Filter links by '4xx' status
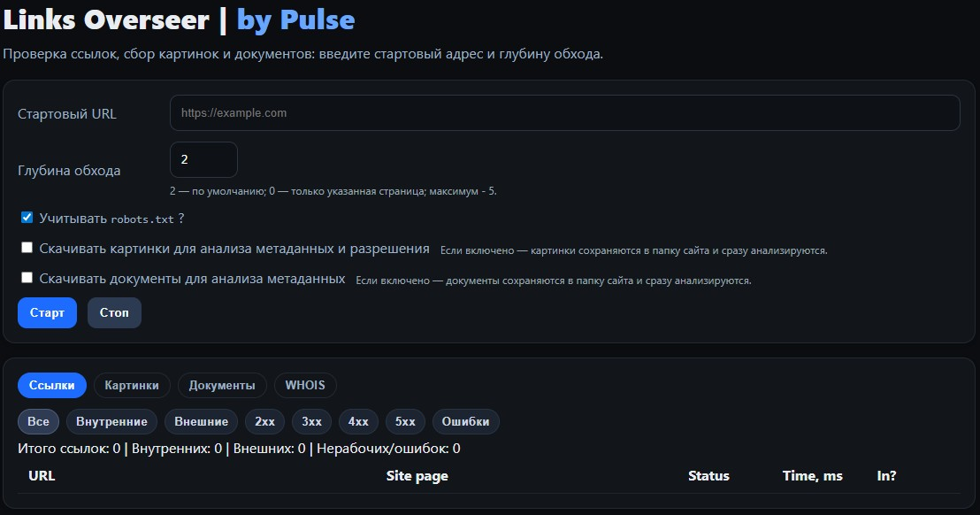Screen dimensions: 980x515 tap(358, 421)
